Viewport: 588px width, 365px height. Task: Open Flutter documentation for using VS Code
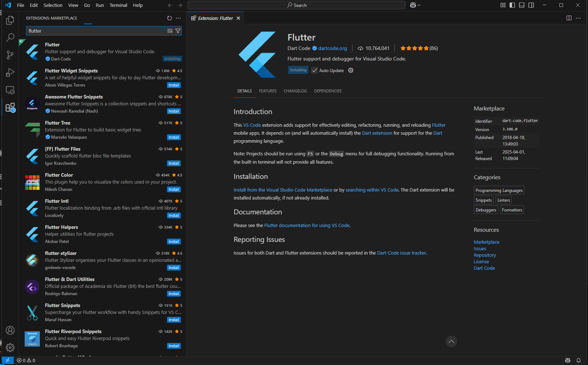(307, 225)
